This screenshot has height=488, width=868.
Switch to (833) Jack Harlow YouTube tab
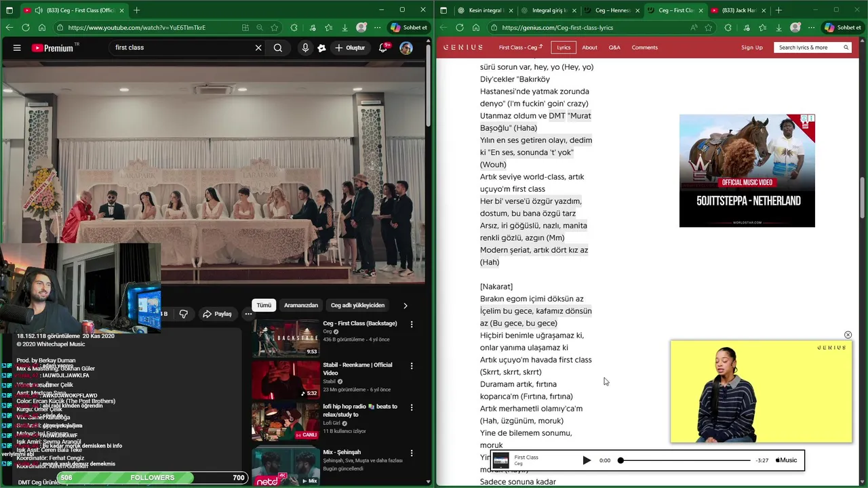738,10
